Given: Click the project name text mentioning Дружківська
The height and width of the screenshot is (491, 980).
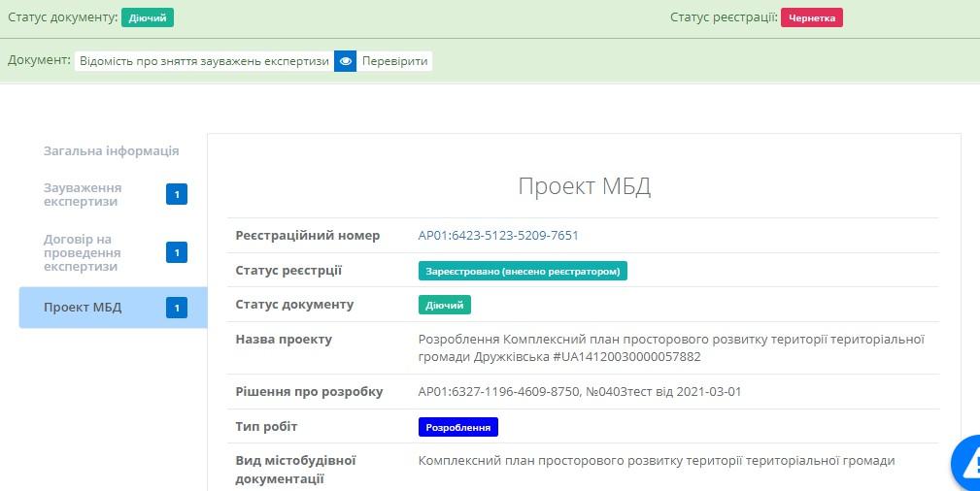Looking at the screenshot, I should pyautogui.click(x=670, y=348).
